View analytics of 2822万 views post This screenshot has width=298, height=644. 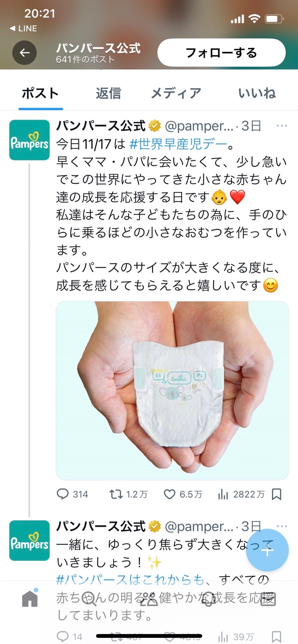pyautogui.click(x=241, y=494)
